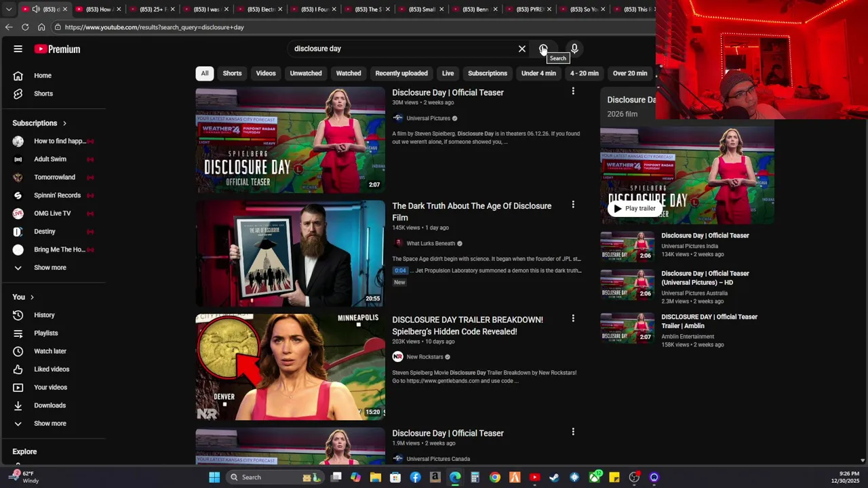
Task: Open The Dark Truth video thumbnail
Action: (290, 253)
